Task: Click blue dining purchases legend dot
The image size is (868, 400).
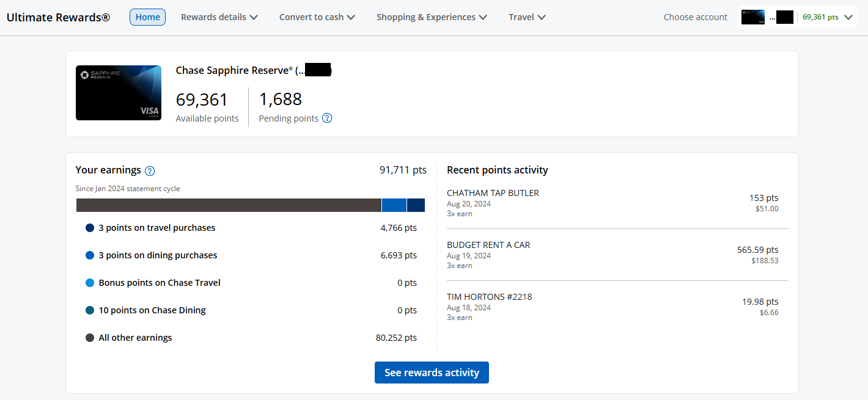Action: point(90,255)
